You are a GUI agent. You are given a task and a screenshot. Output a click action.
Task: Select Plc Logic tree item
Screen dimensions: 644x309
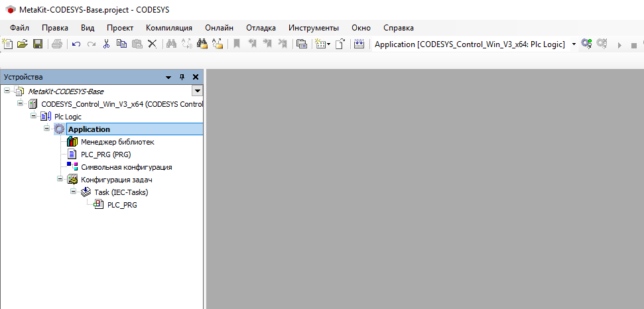[68, 117]
